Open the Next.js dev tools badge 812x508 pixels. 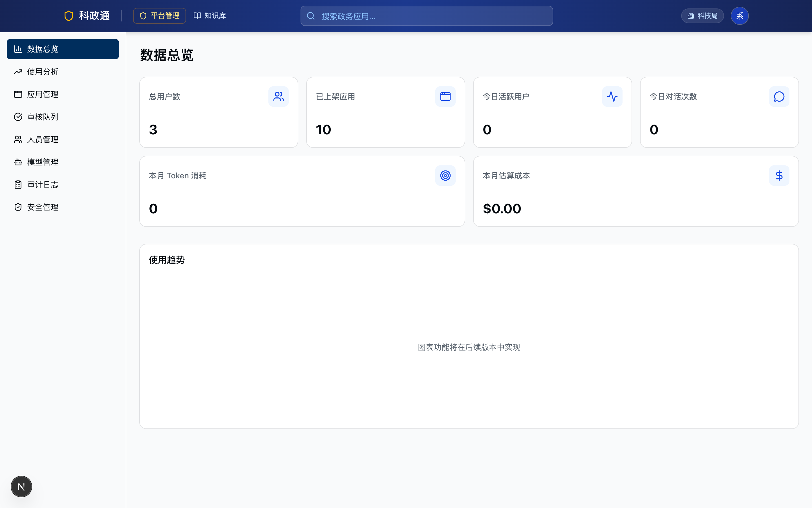tap(21, 487)
